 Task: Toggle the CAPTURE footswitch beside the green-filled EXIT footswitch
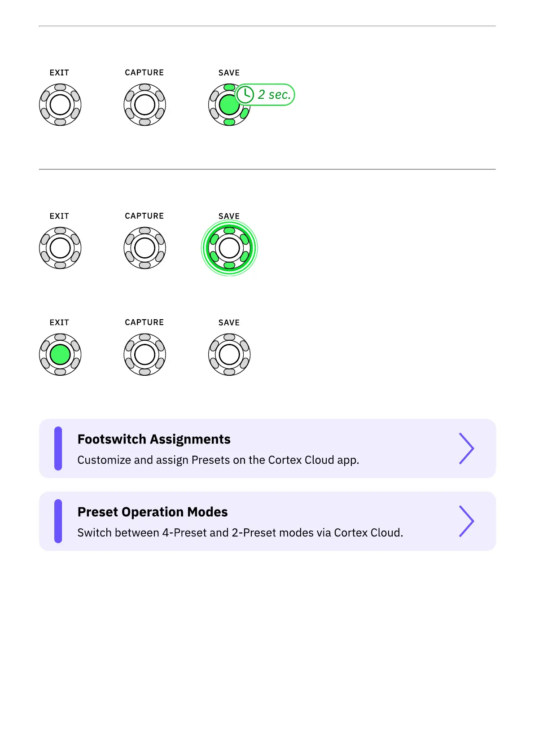click(x=144, y=355)
